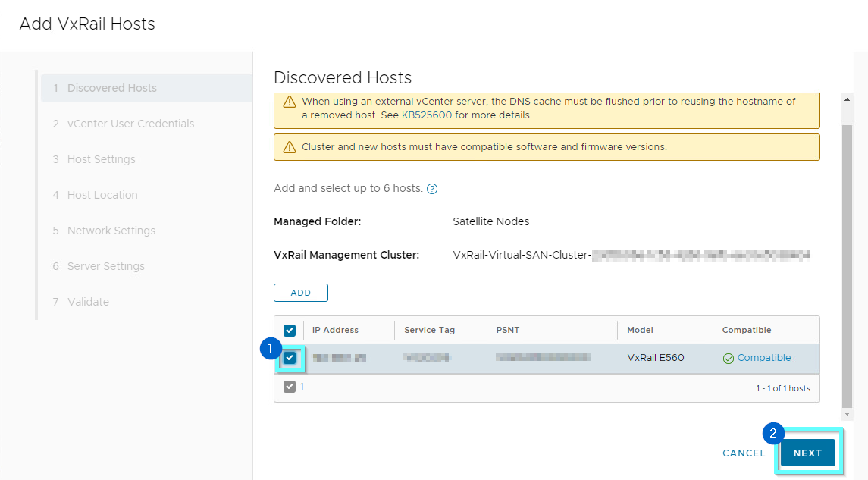Click the '1 - 1 of 1 hosts' pagination text
Screen dimensions: 868x480
coord(783,388)
